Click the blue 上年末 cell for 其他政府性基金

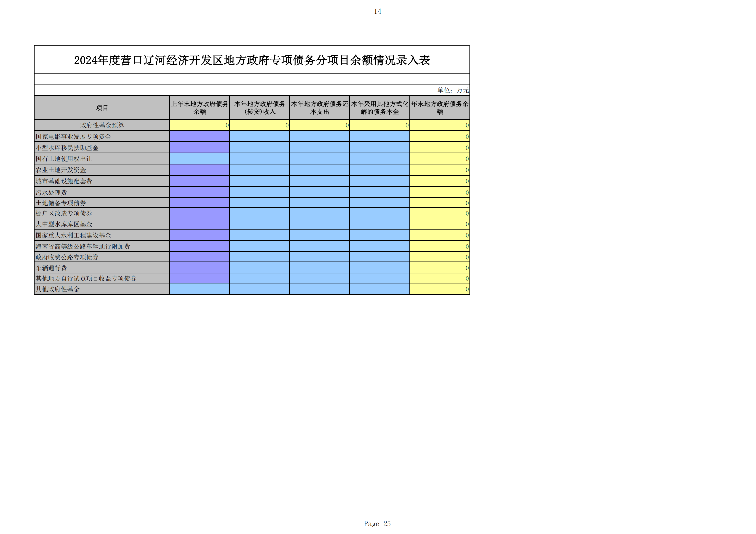click(x=200, y=289)
